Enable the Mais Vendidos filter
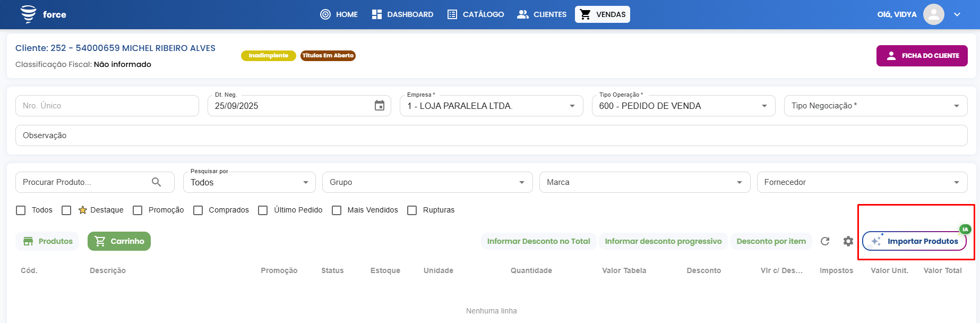 [337, 210]
